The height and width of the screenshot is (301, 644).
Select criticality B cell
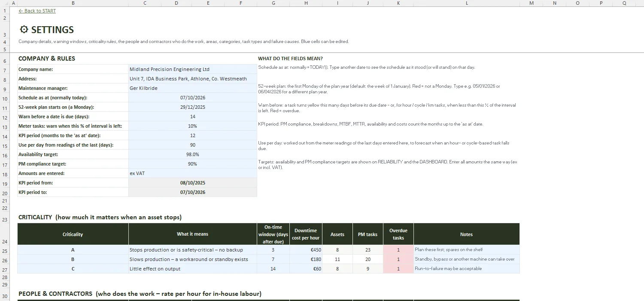coord(73,259)
